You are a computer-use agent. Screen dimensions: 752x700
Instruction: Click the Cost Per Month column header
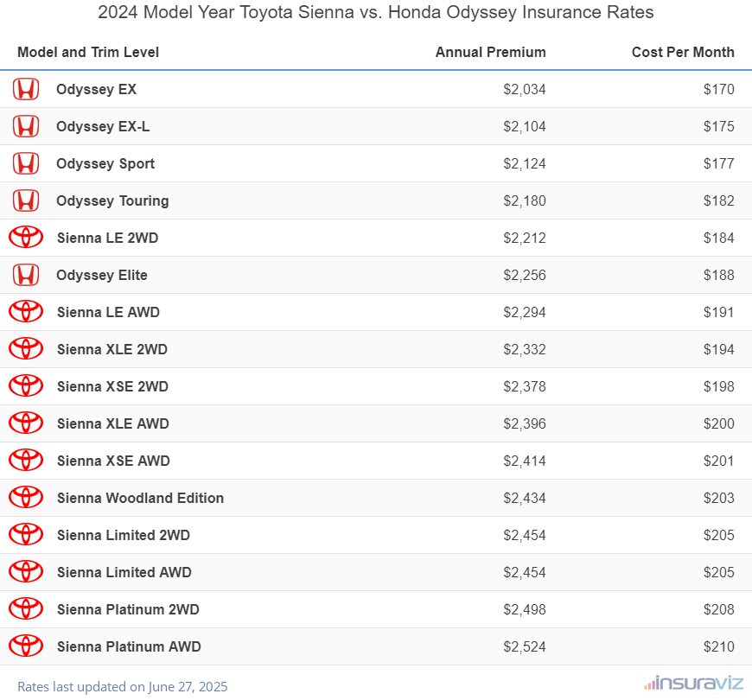(683, 52)
